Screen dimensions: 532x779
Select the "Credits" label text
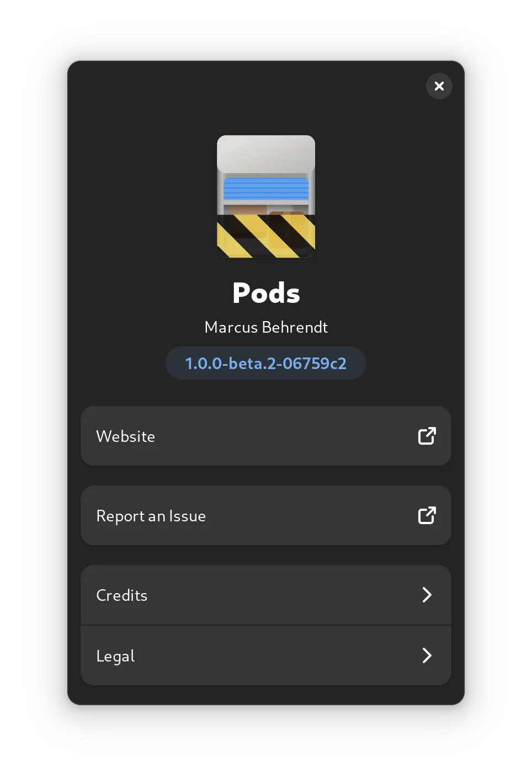click(121, 595)
